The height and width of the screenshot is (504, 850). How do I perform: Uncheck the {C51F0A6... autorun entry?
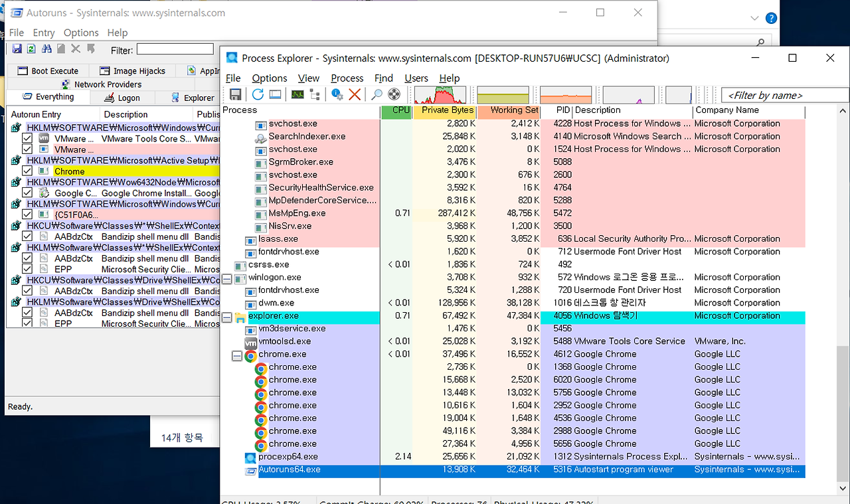point(27,215)
